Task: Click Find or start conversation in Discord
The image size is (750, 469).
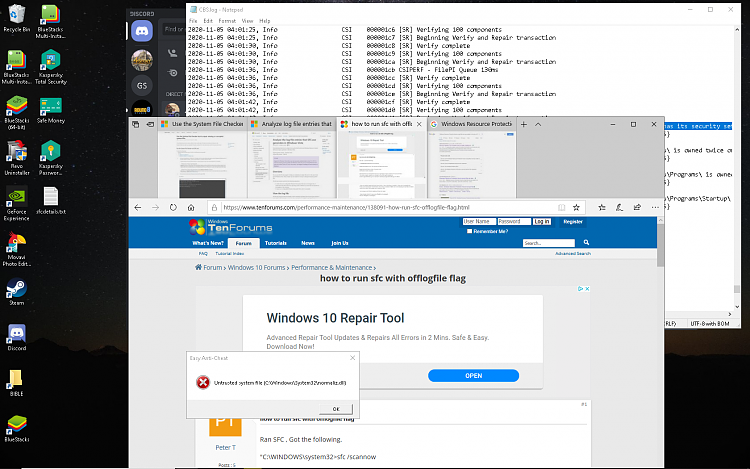Action: point(174,30)
